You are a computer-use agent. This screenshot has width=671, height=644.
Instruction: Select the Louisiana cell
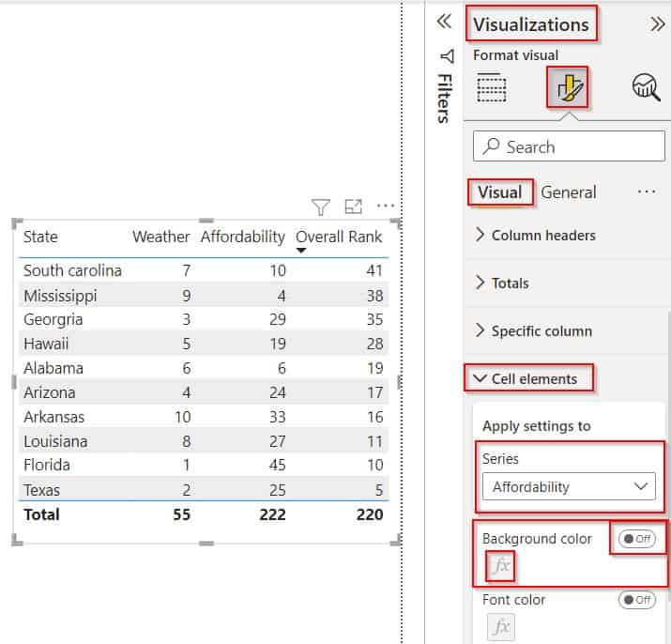[55, 441]
